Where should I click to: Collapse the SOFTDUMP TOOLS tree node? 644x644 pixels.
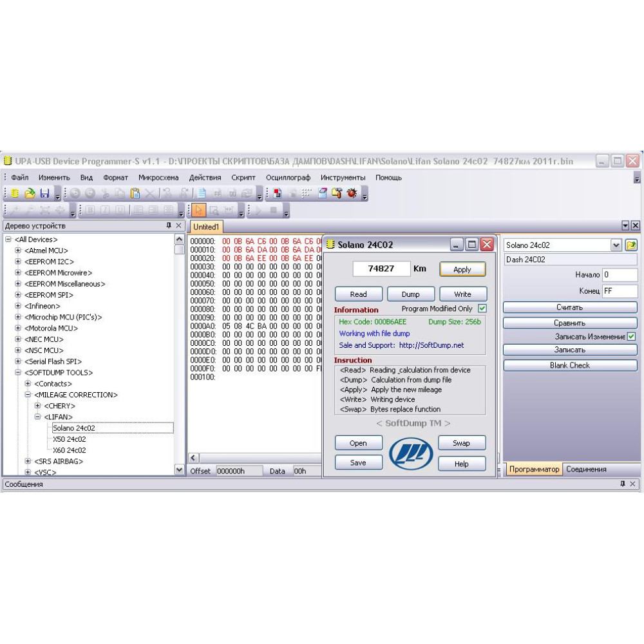click(17, 372)
